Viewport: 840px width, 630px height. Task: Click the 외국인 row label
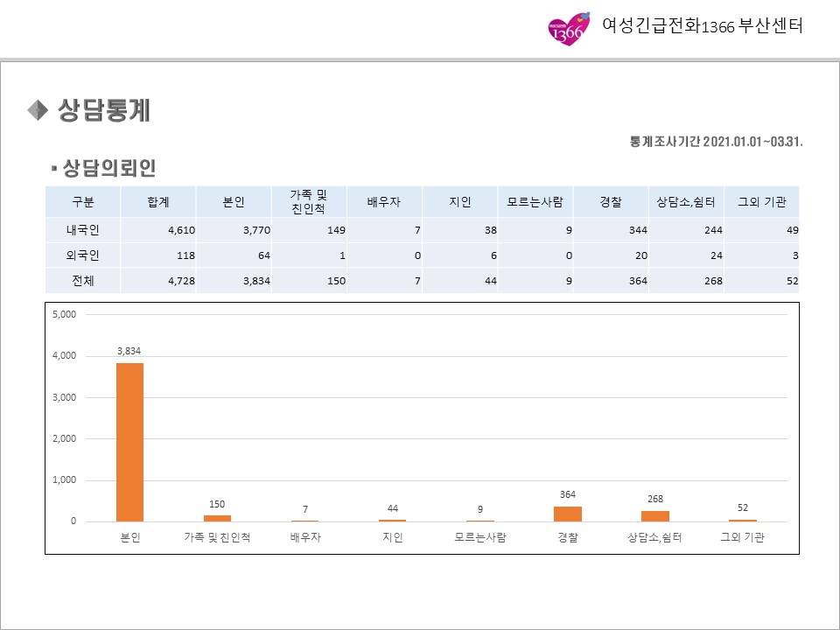coord(82,255)
